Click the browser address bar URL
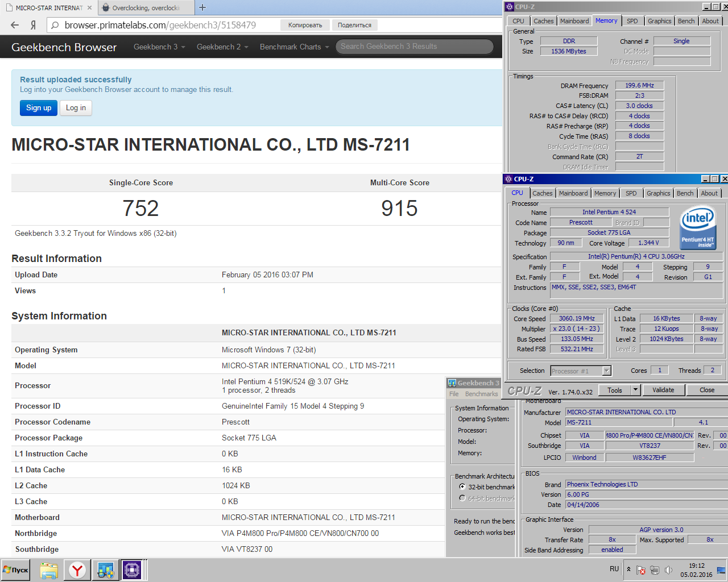Viewport: 728px width, 582px height. pos(160,25)
